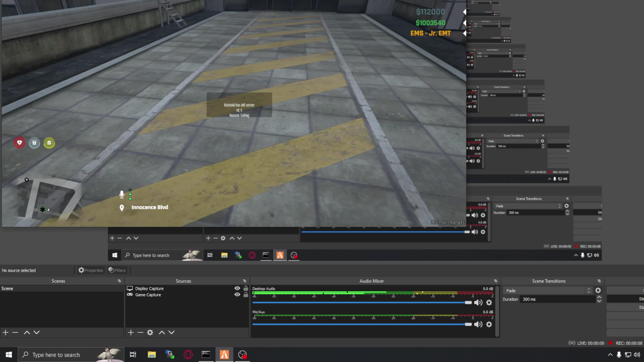The image size is (644, 362).
Task: Increase transition duration with the up stepper
Action: pyautogui.click(x=599, y=297)
